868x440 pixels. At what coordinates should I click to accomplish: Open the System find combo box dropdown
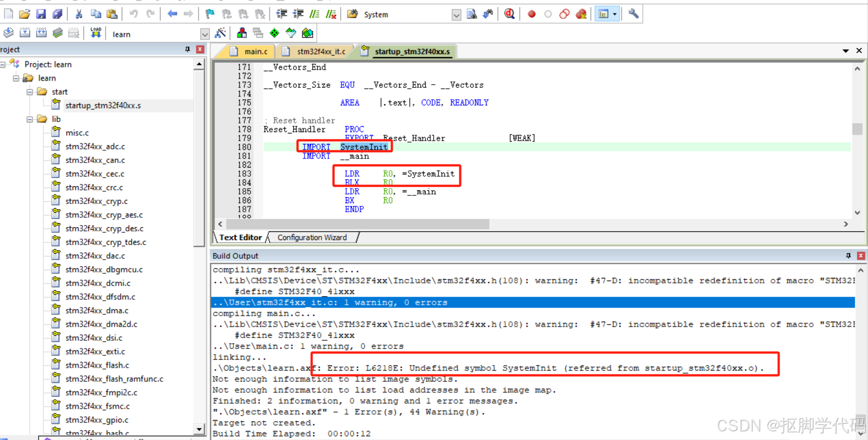[x=456, y=15]
